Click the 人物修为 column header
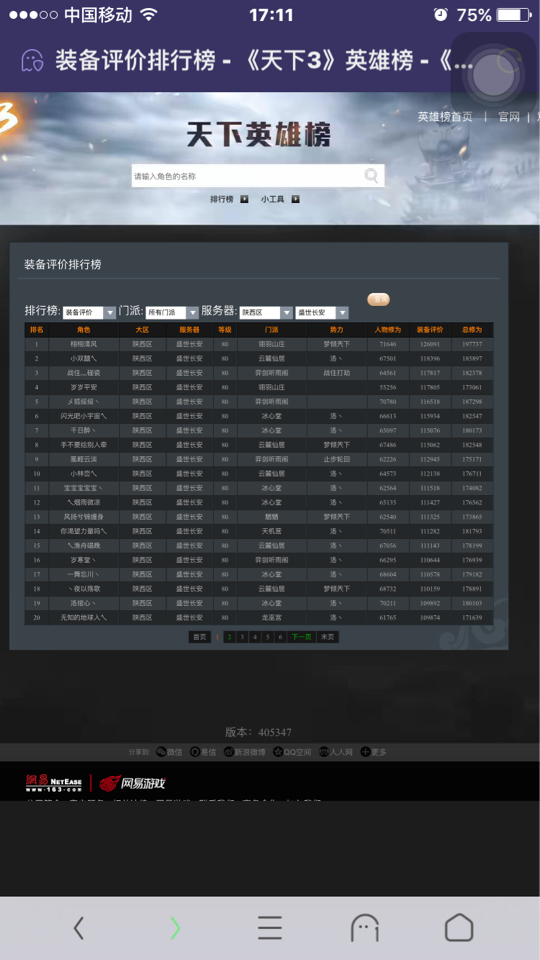The image size is (540, 960). pyautogui.click(x=388, y=329)
